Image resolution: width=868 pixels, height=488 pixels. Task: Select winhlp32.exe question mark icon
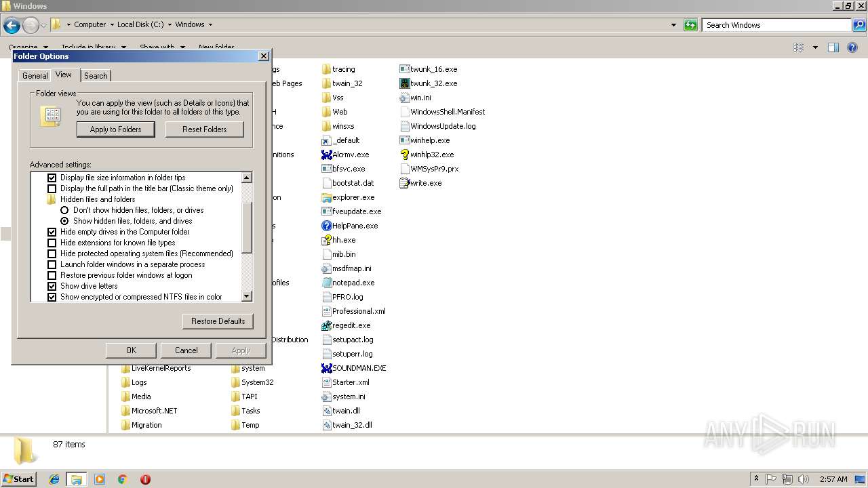405,155
